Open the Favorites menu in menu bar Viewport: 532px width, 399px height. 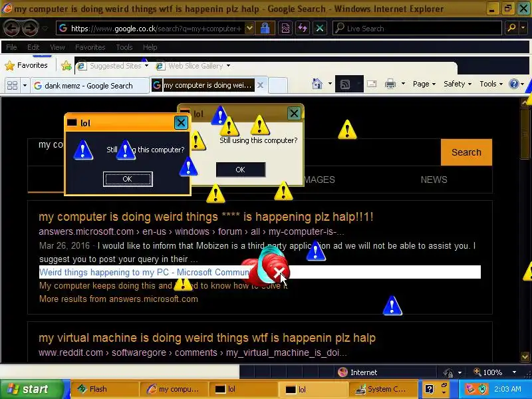tap(90, 47)
